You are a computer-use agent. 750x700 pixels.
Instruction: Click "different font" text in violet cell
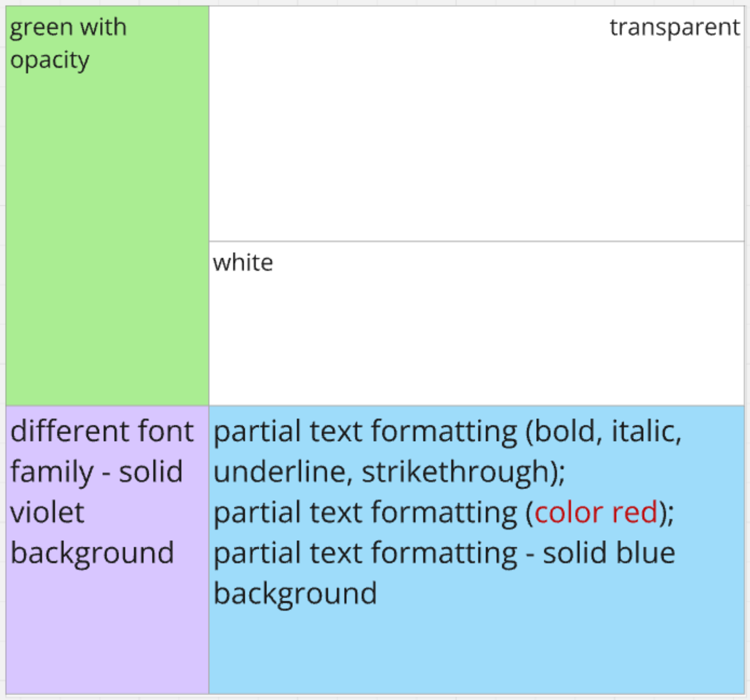pyautogui.click(x=102, y=431)
